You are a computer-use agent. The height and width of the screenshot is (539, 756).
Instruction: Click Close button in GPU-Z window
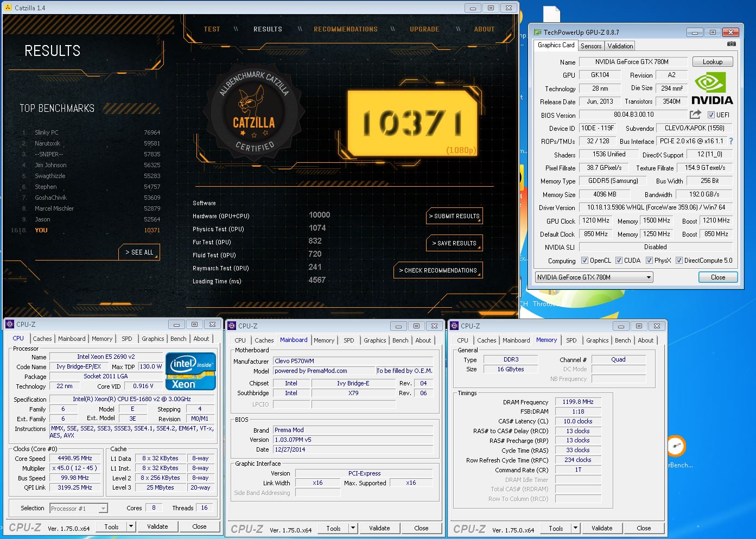(718, 277)
